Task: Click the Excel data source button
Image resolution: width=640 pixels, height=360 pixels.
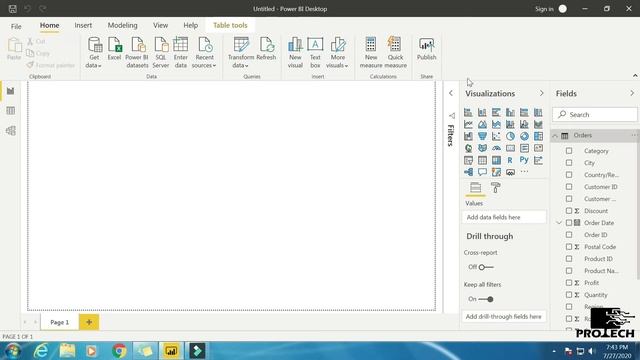Action: [x=114, y=49]
